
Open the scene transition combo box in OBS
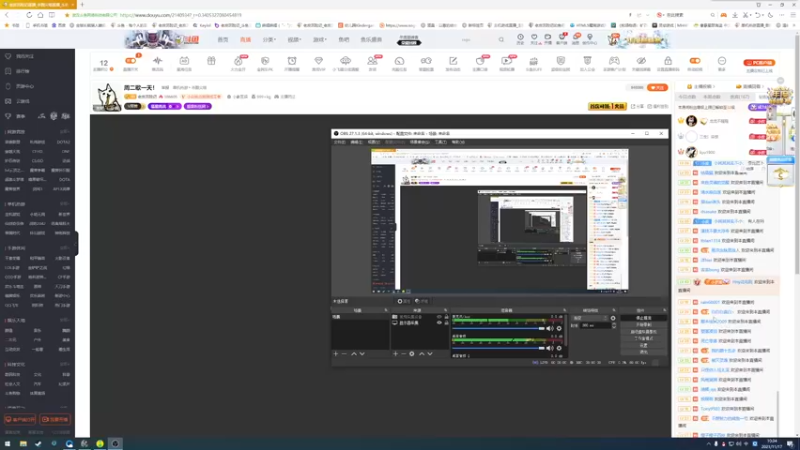pos(590,318)
